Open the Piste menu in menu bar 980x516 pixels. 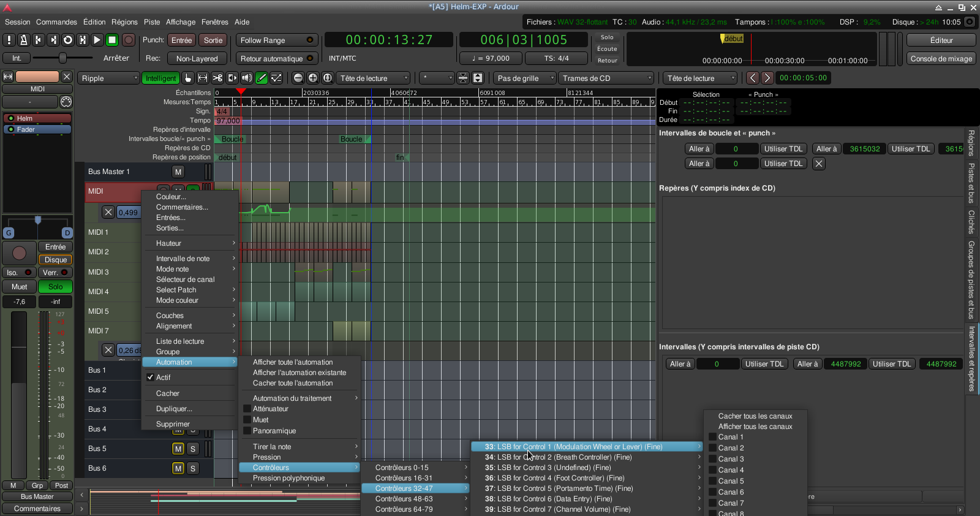point(152,22)
